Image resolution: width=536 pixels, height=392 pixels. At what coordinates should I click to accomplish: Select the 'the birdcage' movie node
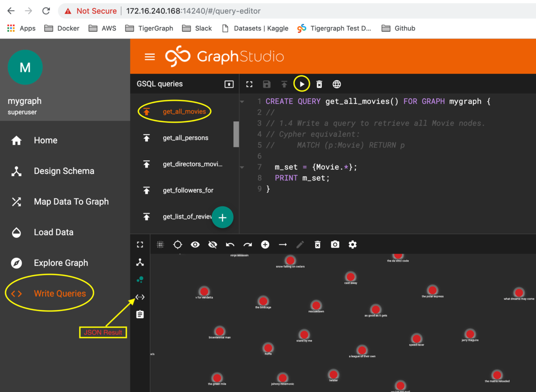coord(263,301)
